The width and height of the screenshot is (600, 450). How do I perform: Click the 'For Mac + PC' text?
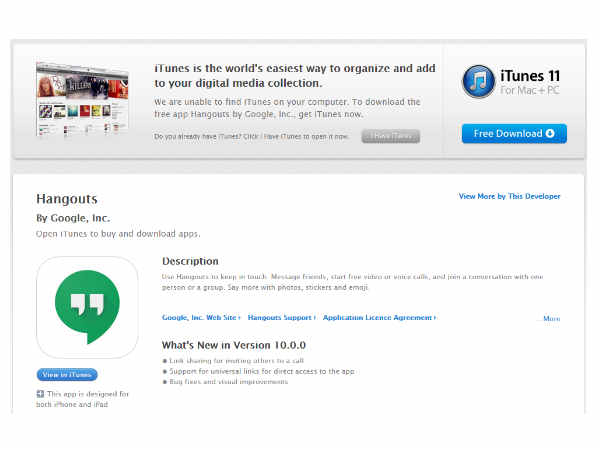[x=530, y=91]
